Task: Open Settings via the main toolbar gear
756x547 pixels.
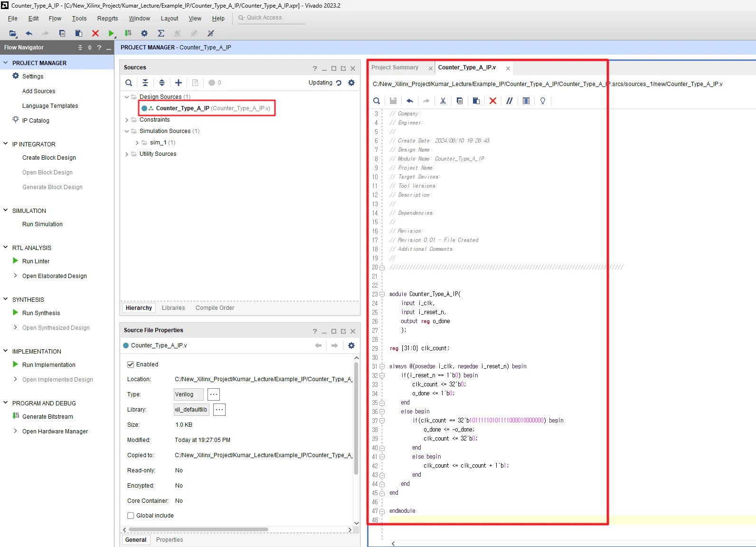Action: 144,33
